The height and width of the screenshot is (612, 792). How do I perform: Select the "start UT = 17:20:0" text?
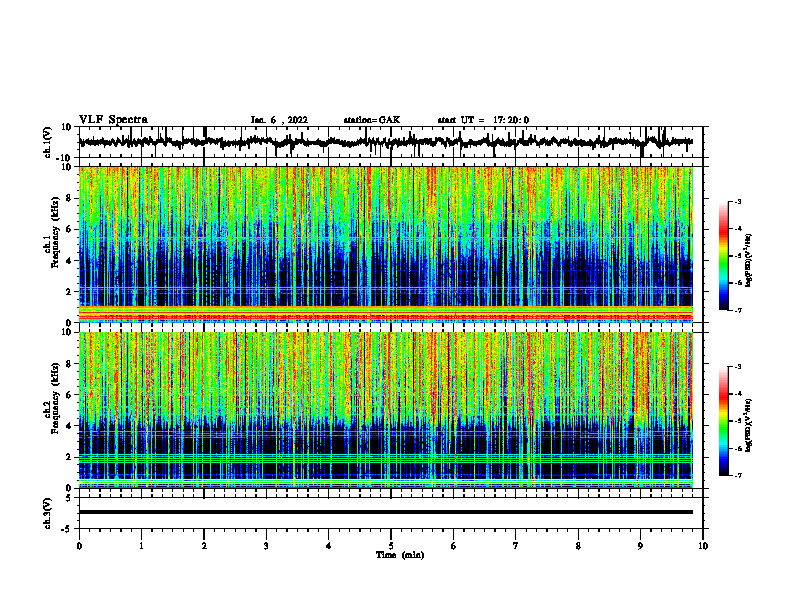click(x=483, y=120)
